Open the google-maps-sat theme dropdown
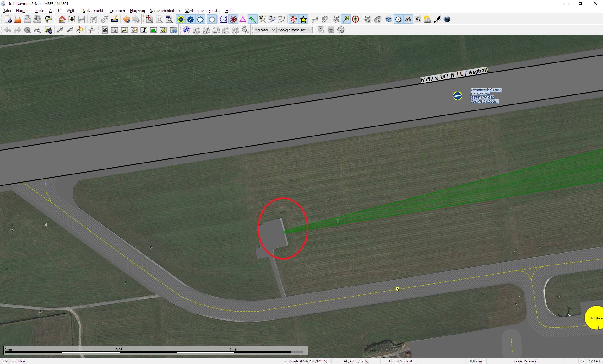Screen dimensions: 603x364 pos(294,30)
